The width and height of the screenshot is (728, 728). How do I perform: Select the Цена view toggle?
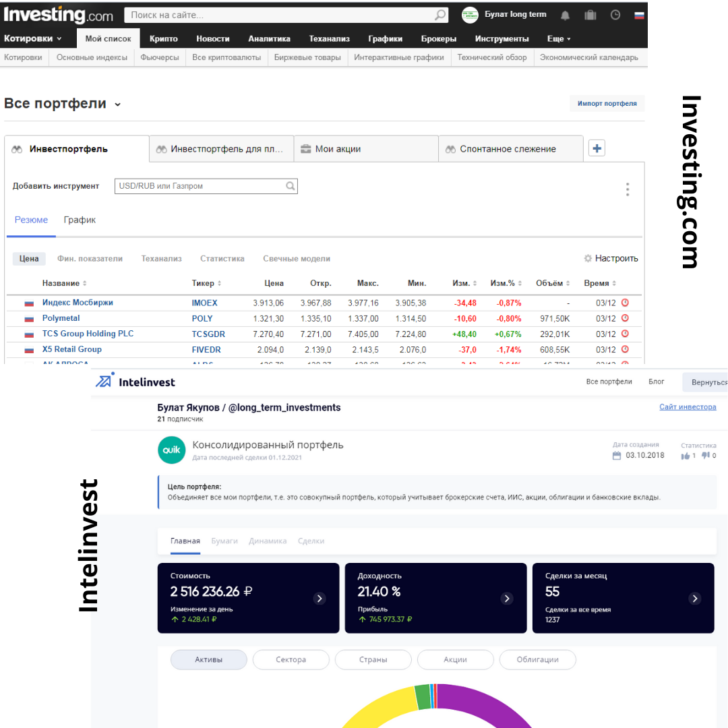[x=29, y=259]
